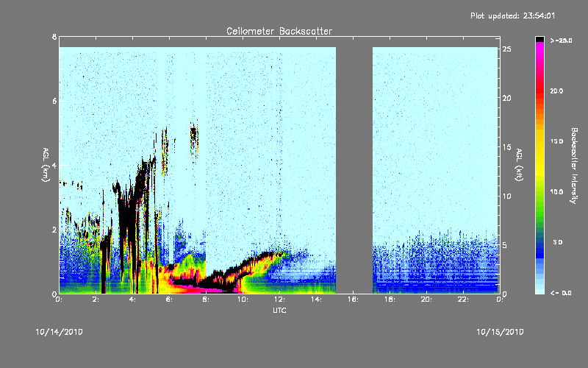Image resolution: width=588 pixels, height=368 pixels.
Task: Click the "22:" UTC hour tick
Action: pyautogui.click(x=464, y=300)
